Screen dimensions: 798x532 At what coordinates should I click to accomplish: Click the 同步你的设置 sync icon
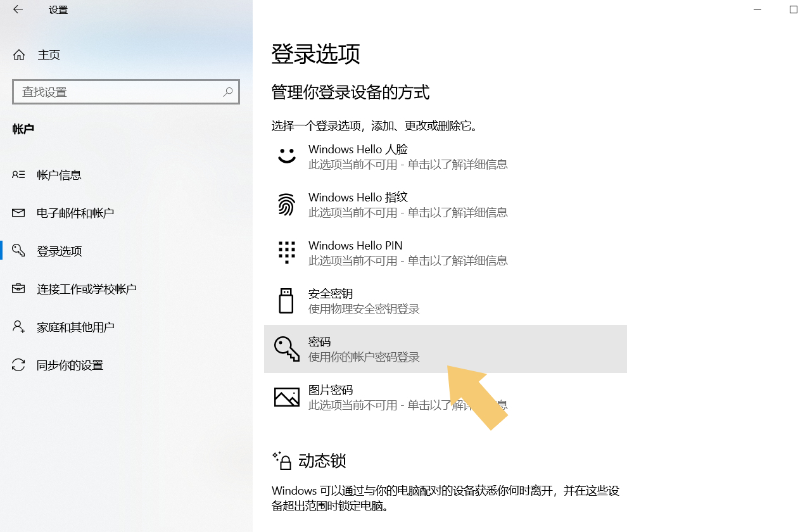coord(20,365)
